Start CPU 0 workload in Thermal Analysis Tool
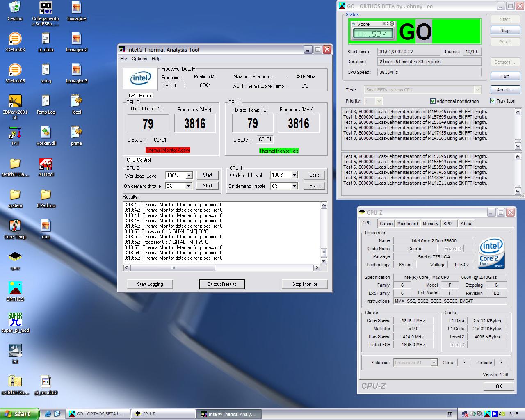525x420 pixels. 208,175
